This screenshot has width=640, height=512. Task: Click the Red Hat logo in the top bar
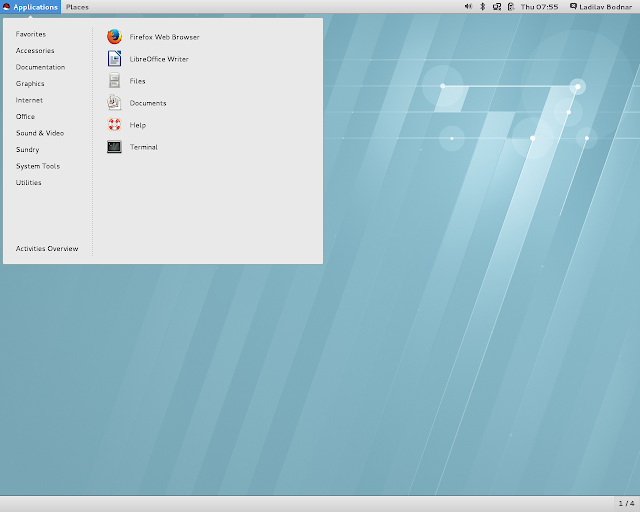(7, 7)
